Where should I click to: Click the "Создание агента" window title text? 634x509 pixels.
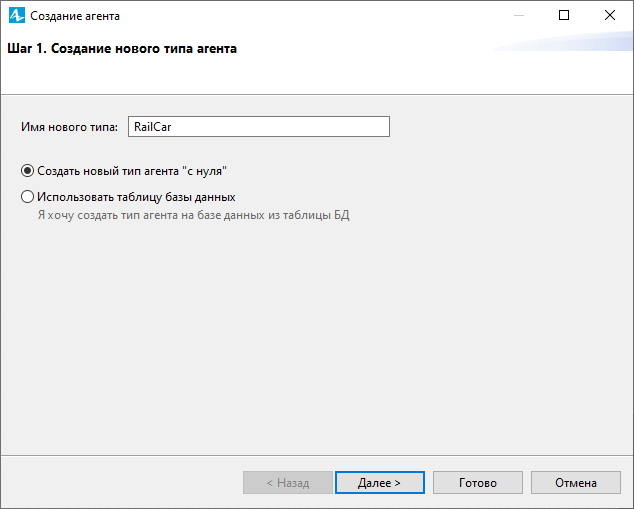[x=75, y=16]
